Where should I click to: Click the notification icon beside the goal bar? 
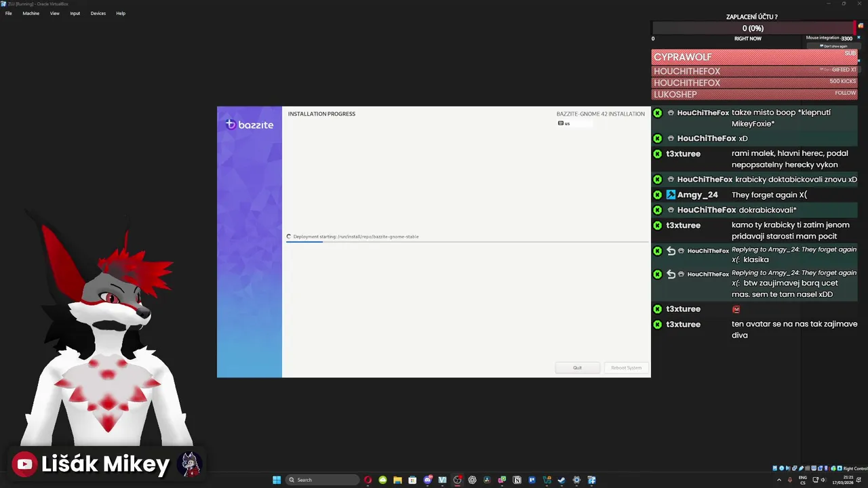(x=861, y=26)
